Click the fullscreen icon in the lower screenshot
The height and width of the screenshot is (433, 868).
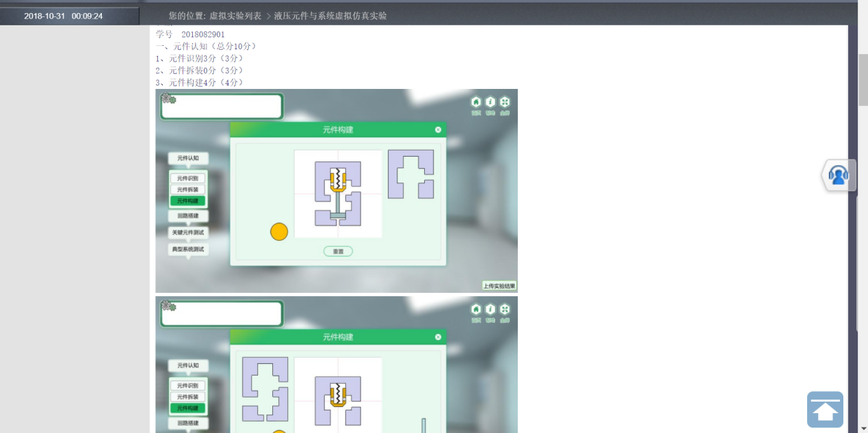point(505,309)
